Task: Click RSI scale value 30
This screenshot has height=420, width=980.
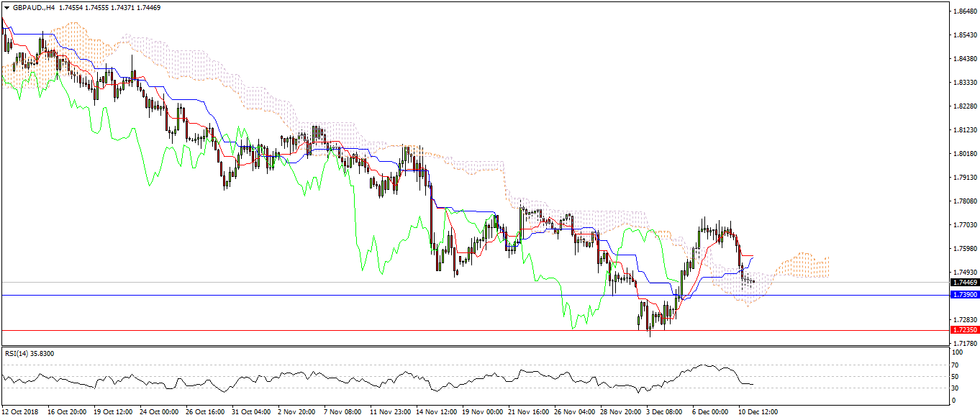Action: pyautogui.click(x=956, y=388)
